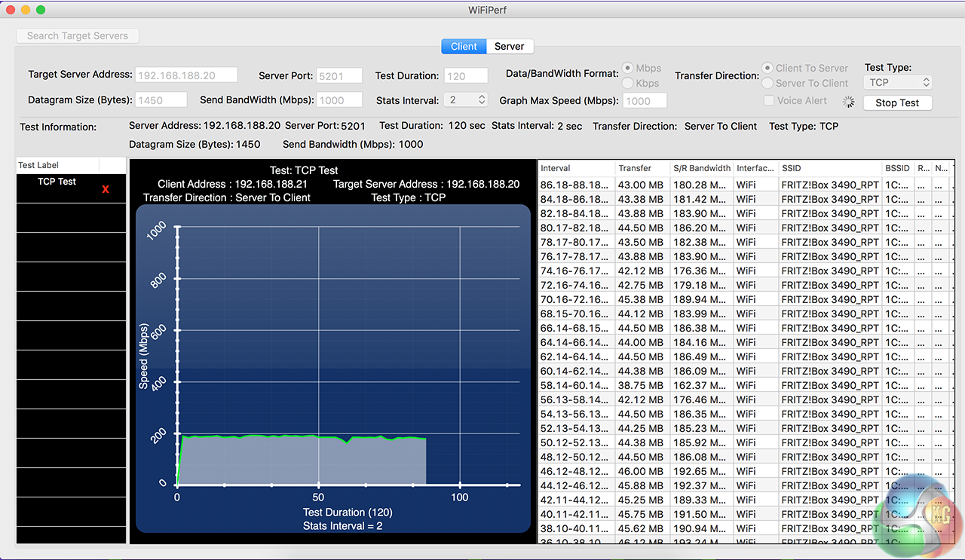Click the loading spinner beside Stop Test

850,102
